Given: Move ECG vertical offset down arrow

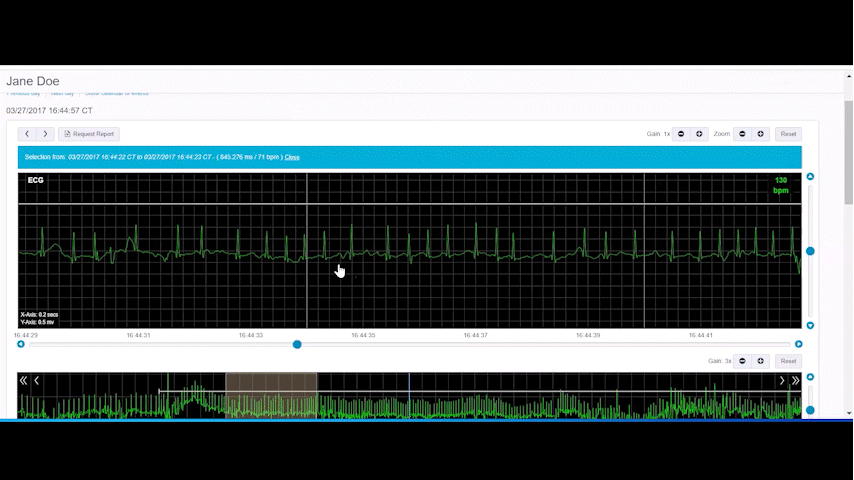Looking at the screenshot, I should (x=810, y=325).
